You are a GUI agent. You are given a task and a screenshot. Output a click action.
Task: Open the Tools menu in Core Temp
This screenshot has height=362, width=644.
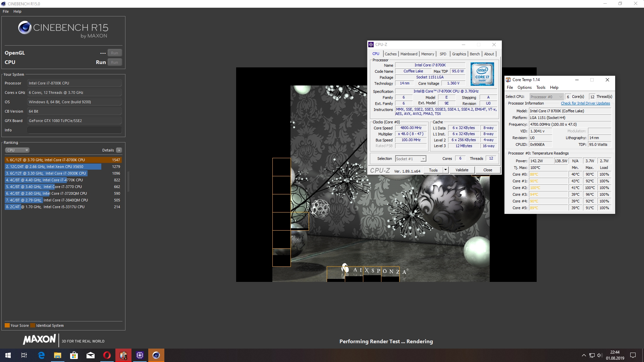click(541, 87)
